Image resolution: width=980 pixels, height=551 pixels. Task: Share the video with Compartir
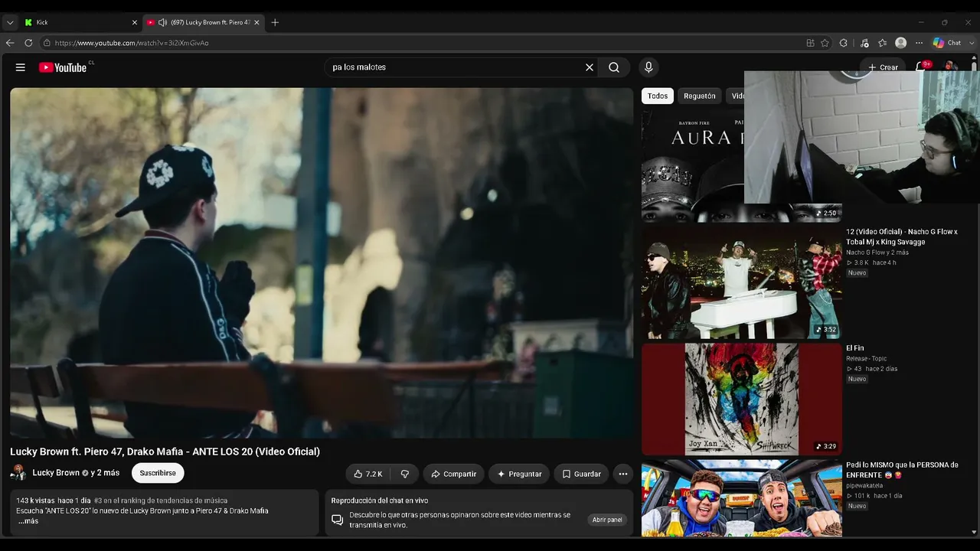453,474
